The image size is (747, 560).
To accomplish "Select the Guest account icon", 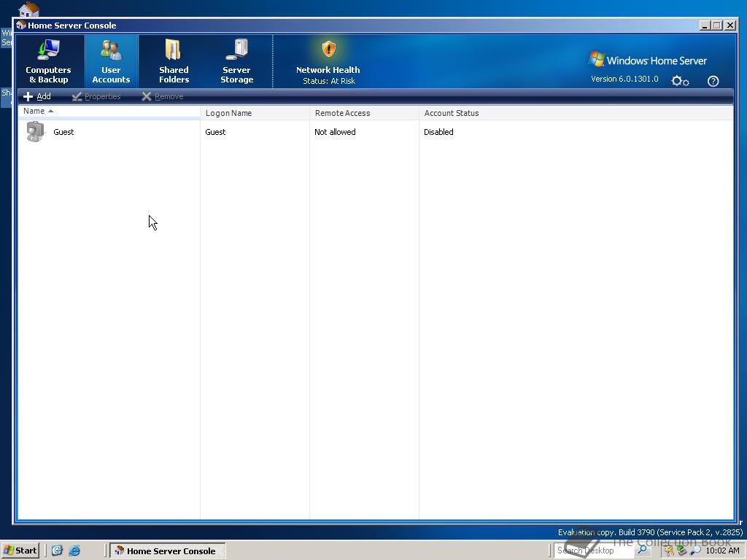I will (35, 132).
